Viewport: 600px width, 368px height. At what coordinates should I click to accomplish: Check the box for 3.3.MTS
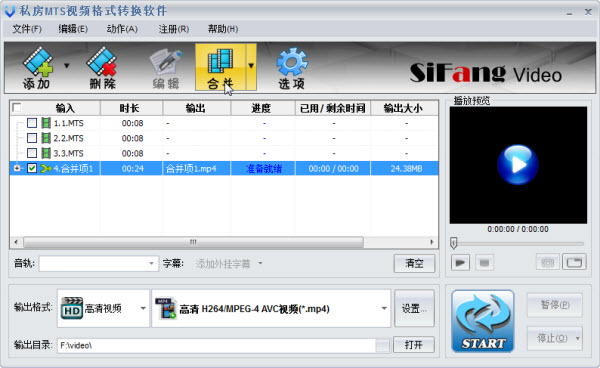click(x=32, y=153)
